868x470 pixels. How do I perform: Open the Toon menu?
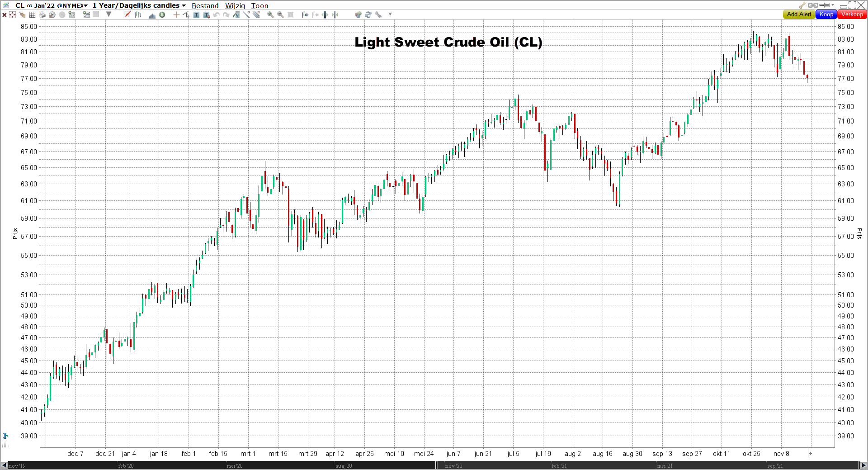(x=259, y=6)
